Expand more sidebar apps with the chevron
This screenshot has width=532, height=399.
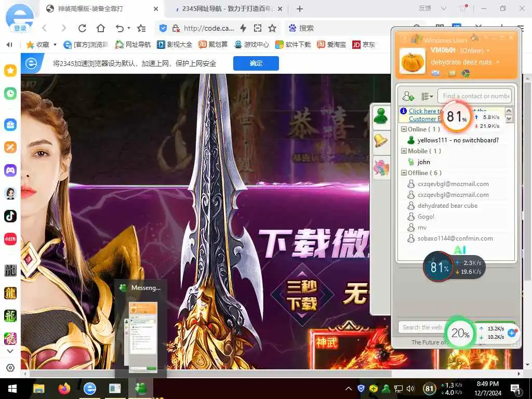point(10,351)
